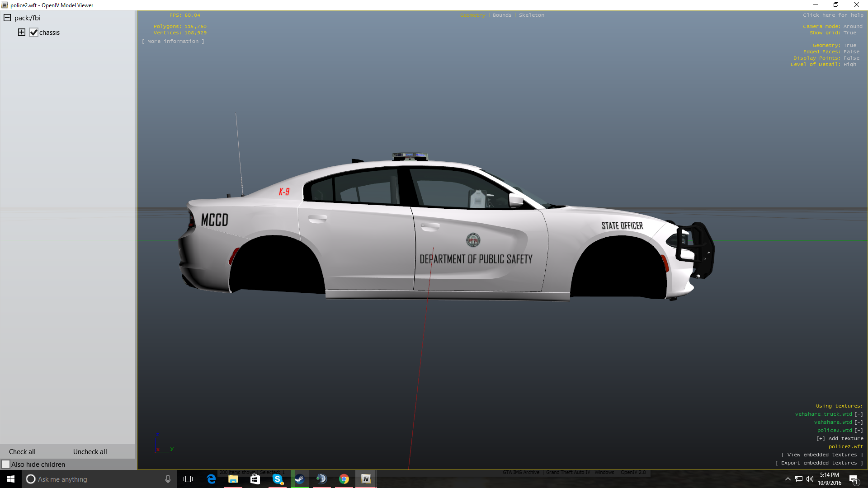The height and width of the screenshot is (488, 868).
Task: Click the OpenIV taskbar icon
Action: 366,479
